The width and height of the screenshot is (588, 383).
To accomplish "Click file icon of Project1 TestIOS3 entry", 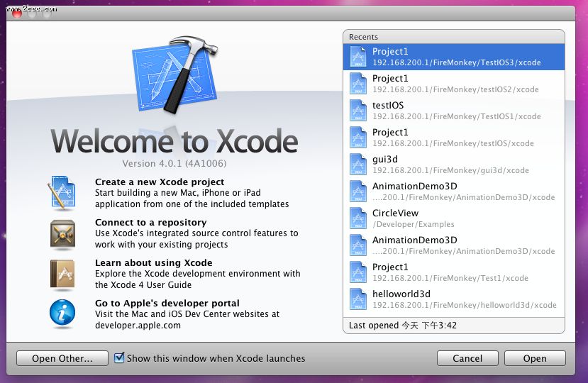I will pyautogui.click(x=358, y=57).
